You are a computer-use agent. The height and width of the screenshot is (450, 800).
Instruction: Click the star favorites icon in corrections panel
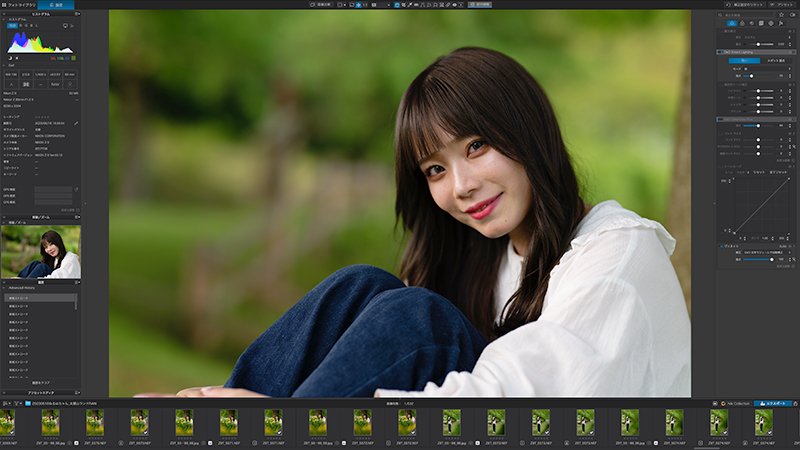coord(781,15)
